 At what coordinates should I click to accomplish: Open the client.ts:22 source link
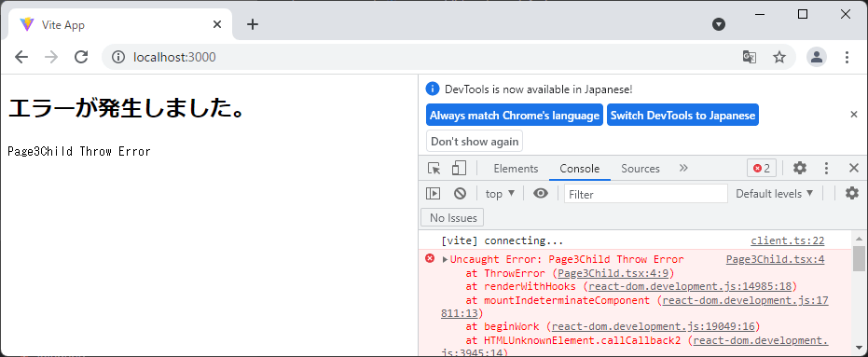[787, 240]
